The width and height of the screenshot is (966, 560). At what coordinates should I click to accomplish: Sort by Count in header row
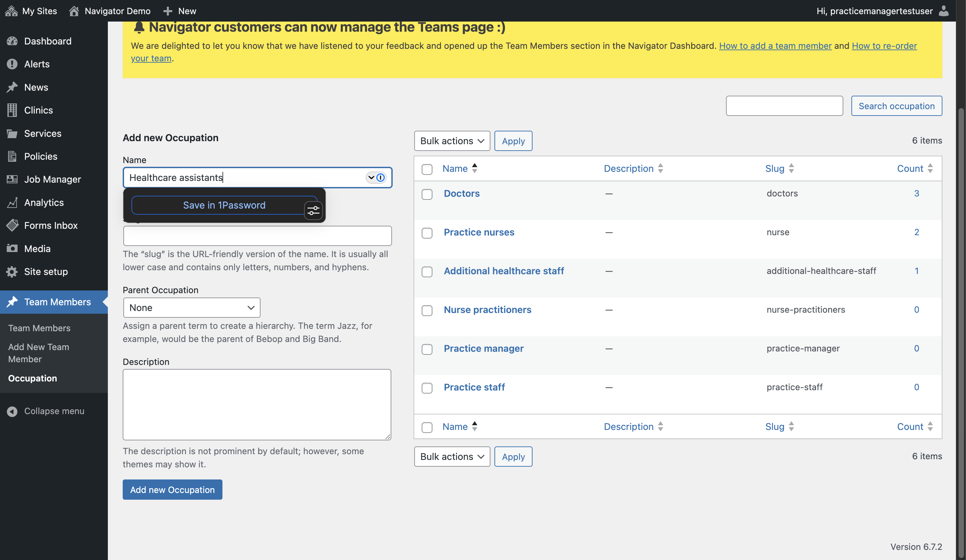[x=915, y=168]
